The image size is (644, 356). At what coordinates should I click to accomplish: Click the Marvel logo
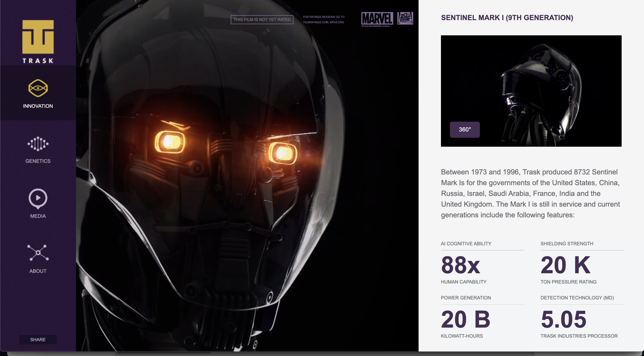click(377, 19)
